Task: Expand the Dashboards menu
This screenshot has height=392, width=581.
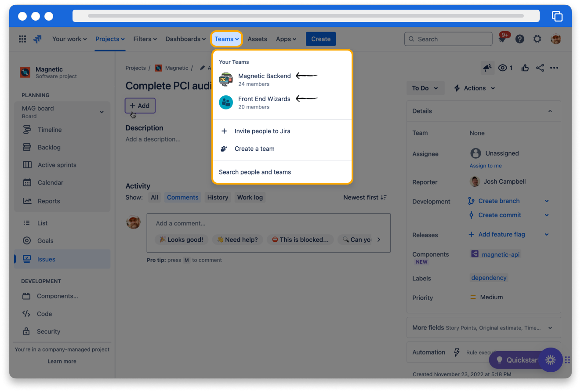Action: [x=185, y=39]
